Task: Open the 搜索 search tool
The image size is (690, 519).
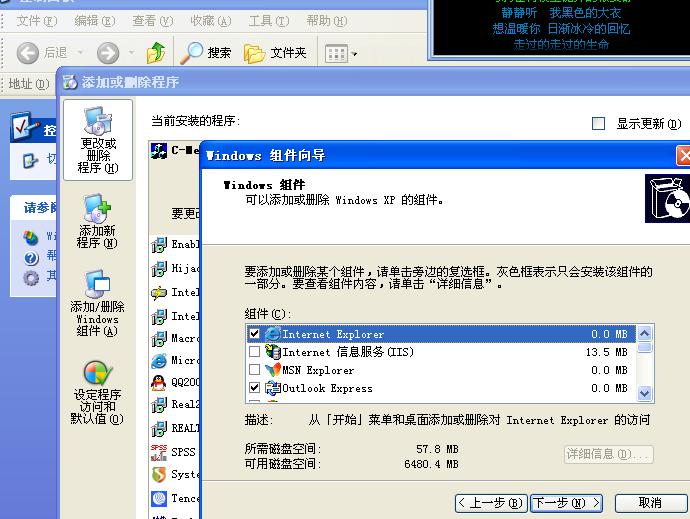Action: pyautogui.click(x=206, y=53)
